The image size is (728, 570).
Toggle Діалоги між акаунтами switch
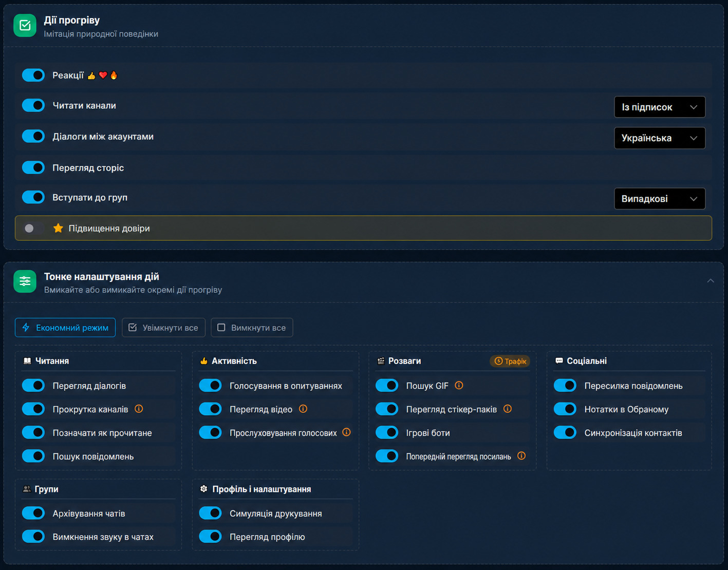(x=33, y=137)
